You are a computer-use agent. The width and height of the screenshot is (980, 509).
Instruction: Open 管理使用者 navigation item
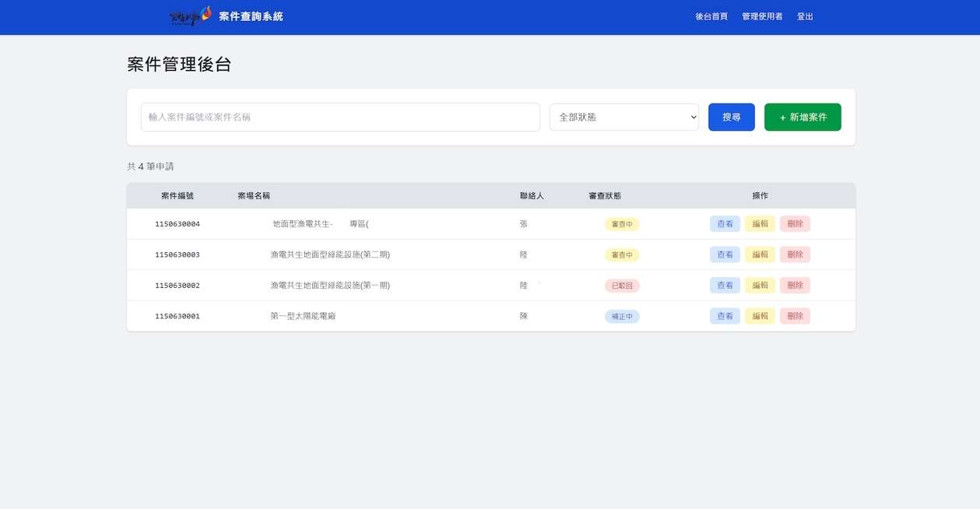pos(762,16)
